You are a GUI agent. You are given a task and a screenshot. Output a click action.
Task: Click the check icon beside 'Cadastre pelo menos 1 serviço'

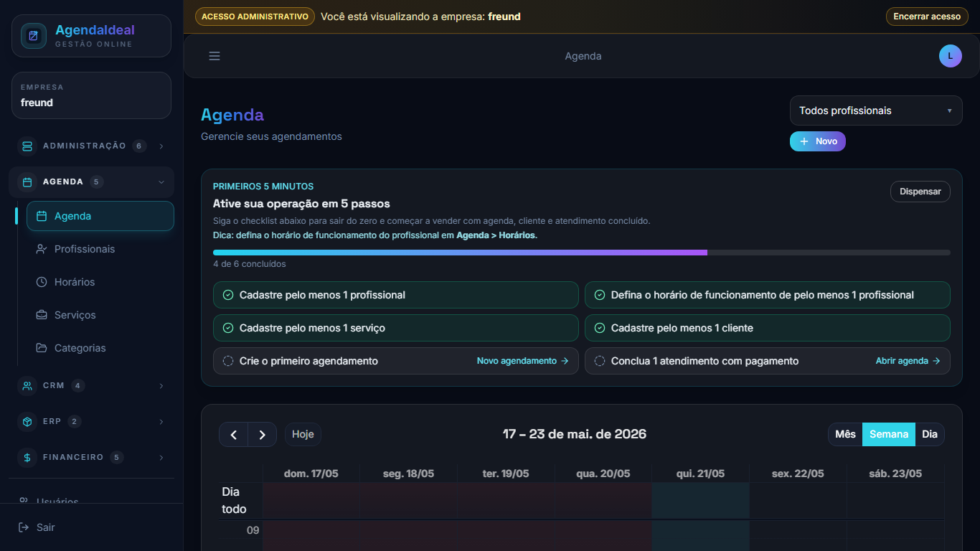point(228,328)
